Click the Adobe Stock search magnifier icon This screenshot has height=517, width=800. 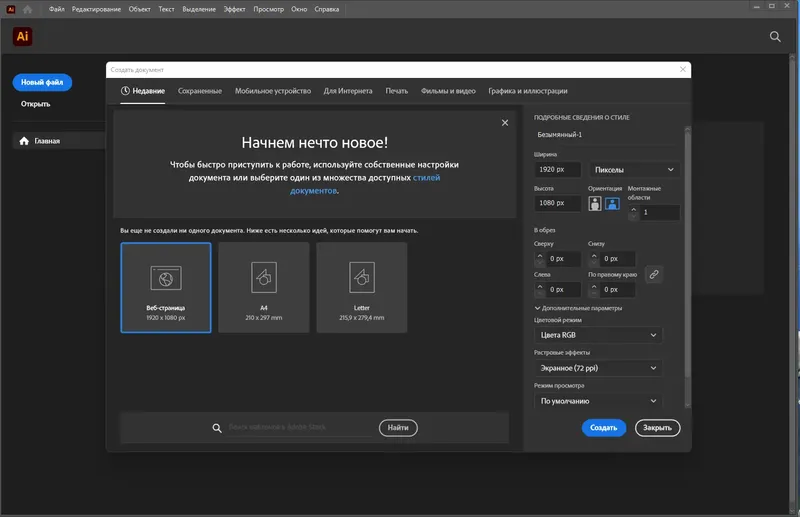point(217,428)
